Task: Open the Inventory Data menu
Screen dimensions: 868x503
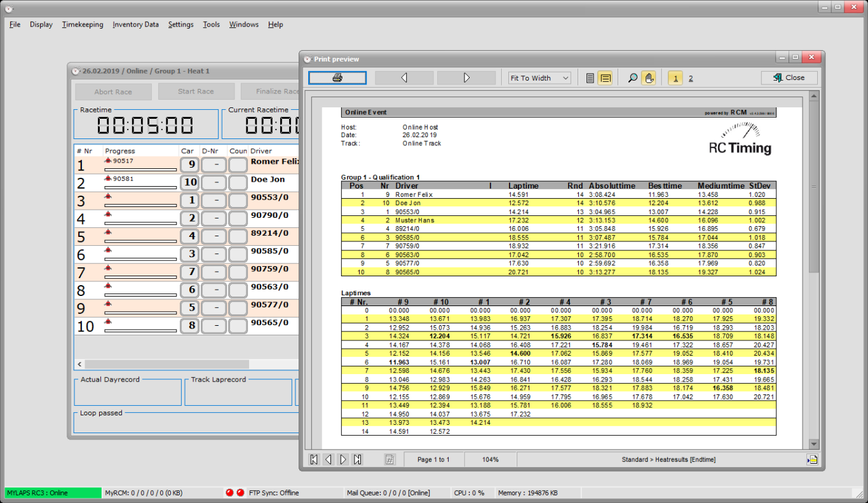Action: click(135, 25)
